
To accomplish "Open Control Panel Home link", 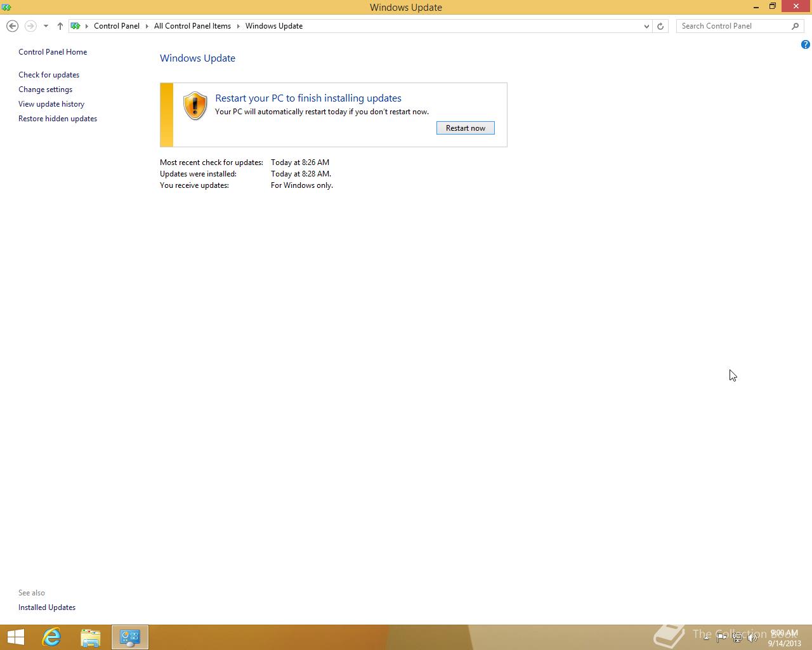I will point(53,52).
